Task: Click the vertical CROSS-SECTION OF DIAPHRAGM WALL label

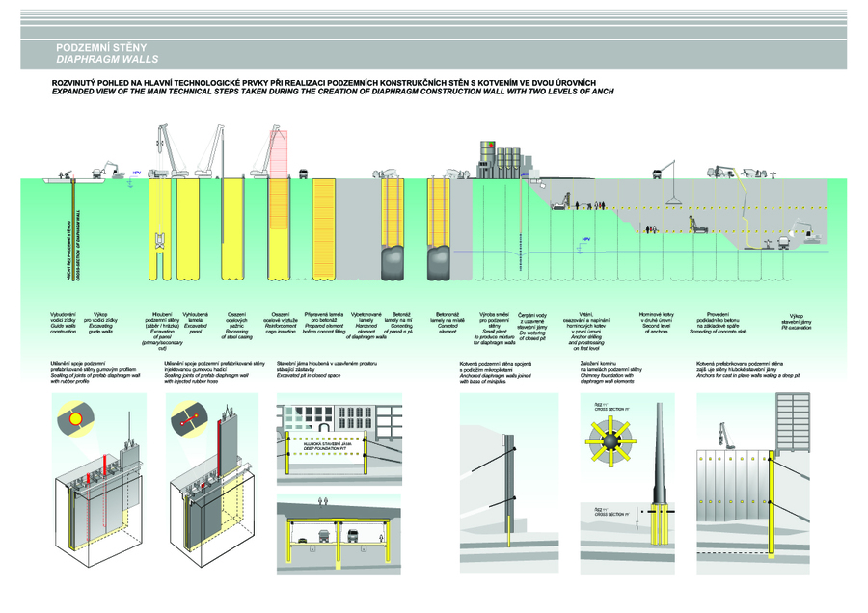Action: (x=78, y=245)
